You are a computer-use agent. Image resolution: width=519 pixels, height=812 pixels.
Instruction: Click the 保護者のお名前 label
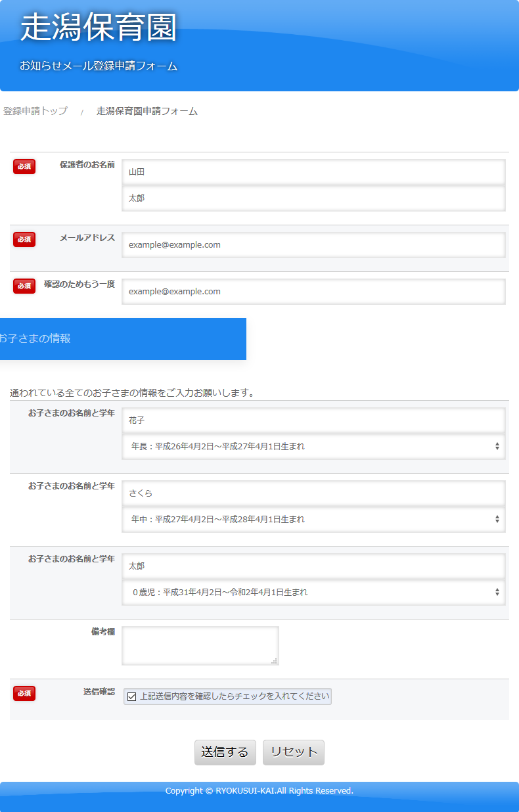tap(87, 165)
